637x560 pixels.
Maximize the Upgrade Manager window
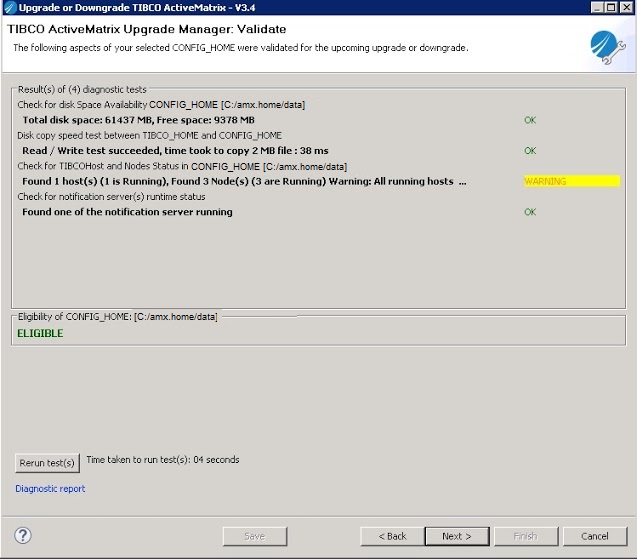(x=611, y=7)
